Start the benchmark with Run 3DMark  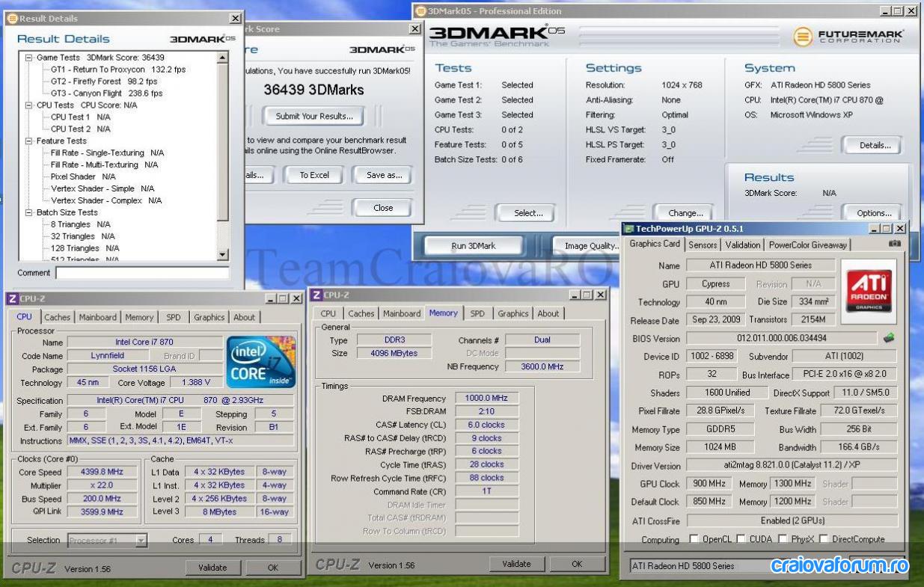[x=473, y=245]
